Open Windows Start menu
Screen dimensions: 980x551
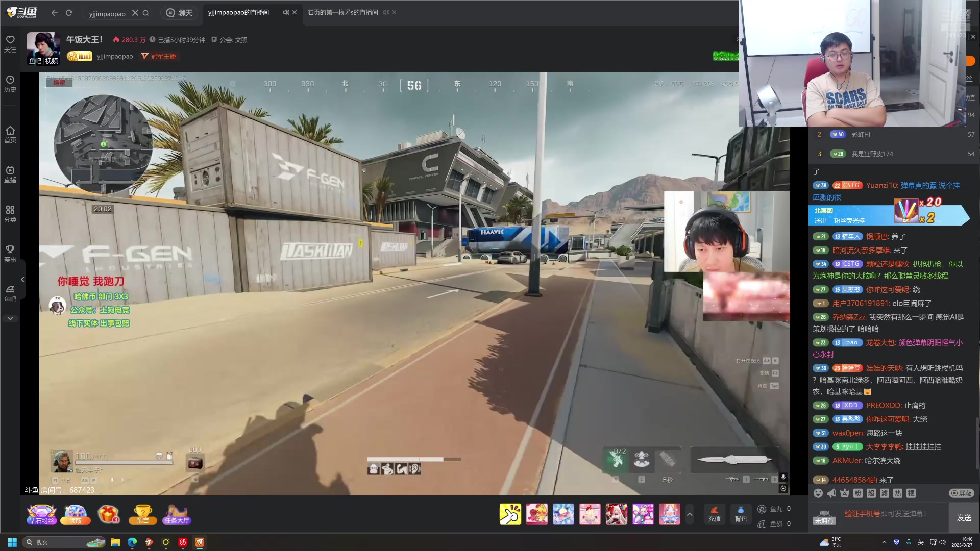click(x=12, y=542)
